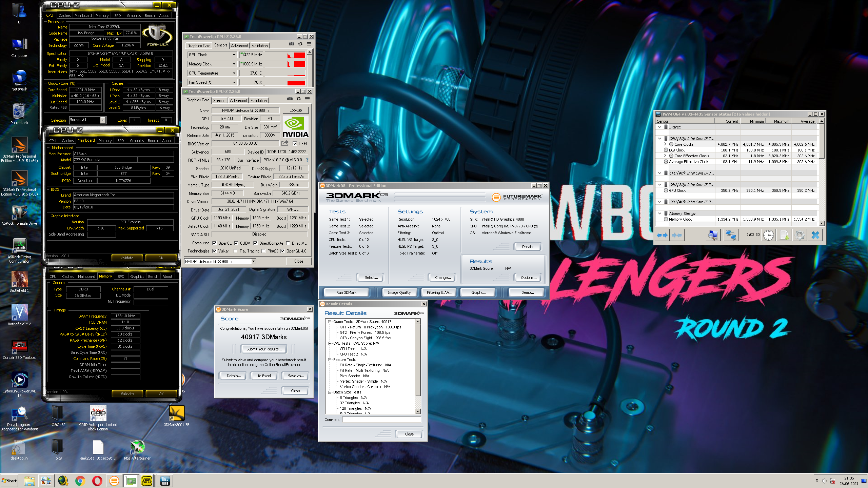
Task: Click ASR CPU-Z taskbar icon
Action: point(147,481)
